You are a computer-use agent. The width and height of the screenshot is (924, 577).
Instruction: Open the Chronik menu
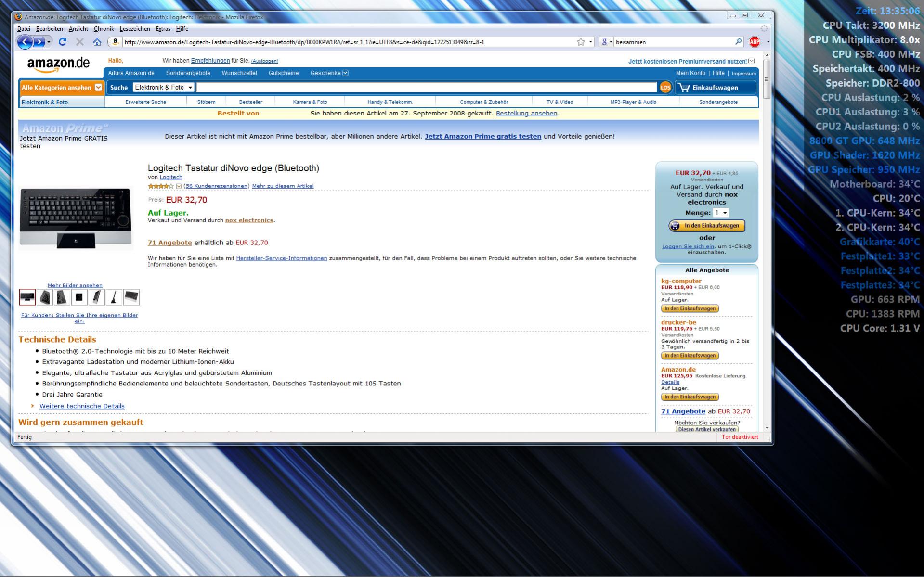(x=104, y=29)
